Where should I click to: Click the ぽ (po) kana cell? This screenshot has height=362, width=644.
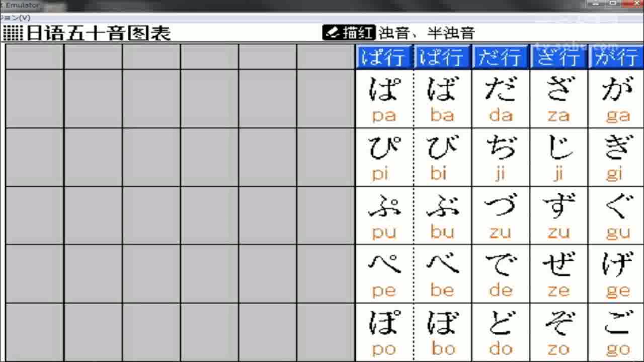[384, 332]
